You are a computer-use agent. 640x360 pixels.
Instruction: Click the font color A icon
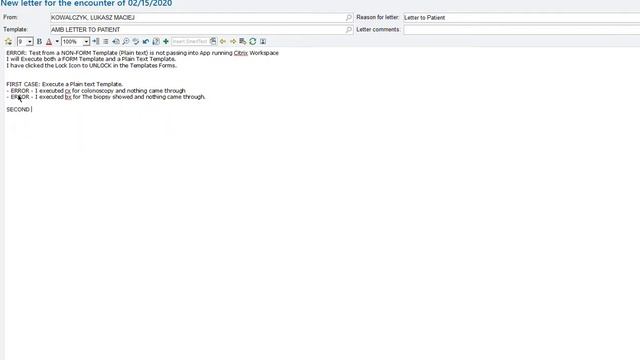coord(49,41)
